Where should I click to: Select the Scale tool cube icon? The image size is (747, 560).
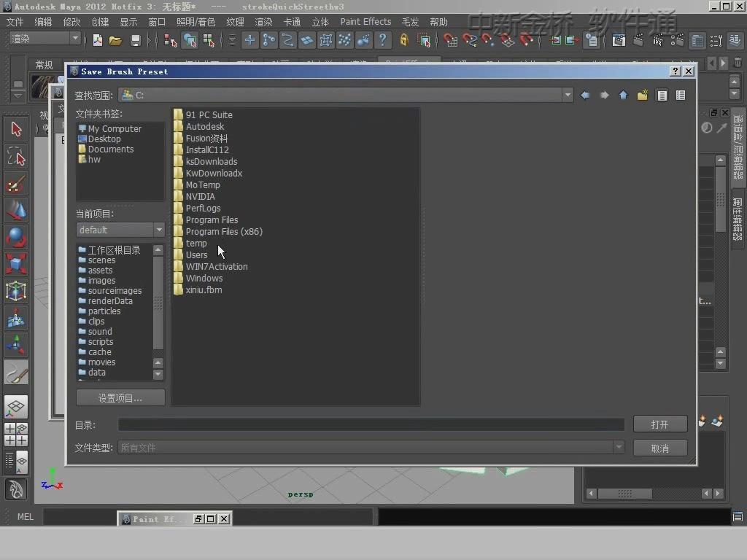(x=16, y=264)
